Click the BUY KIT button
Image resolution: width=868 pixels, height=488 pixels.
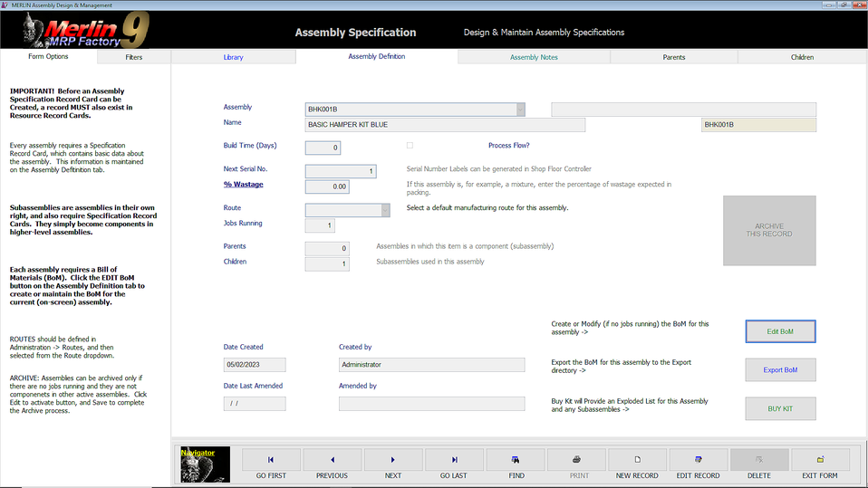click(x=780, y=408)
